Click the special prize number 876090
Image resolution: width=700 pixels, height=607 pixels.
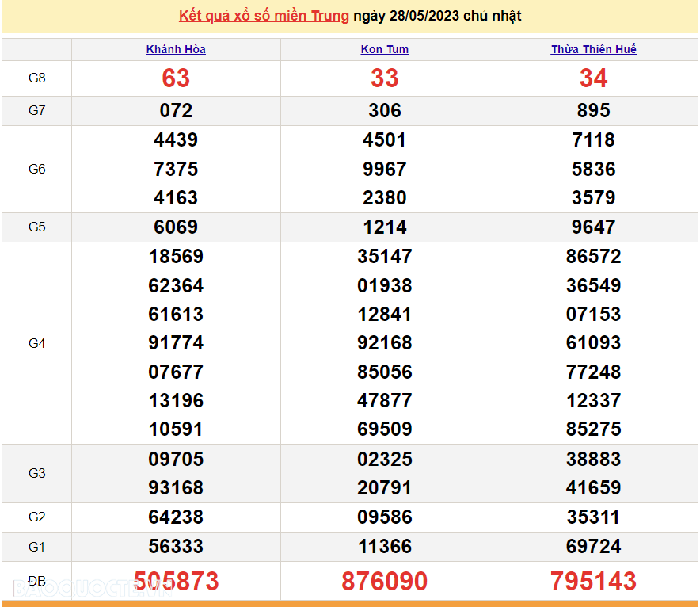(x=385, y=581)
